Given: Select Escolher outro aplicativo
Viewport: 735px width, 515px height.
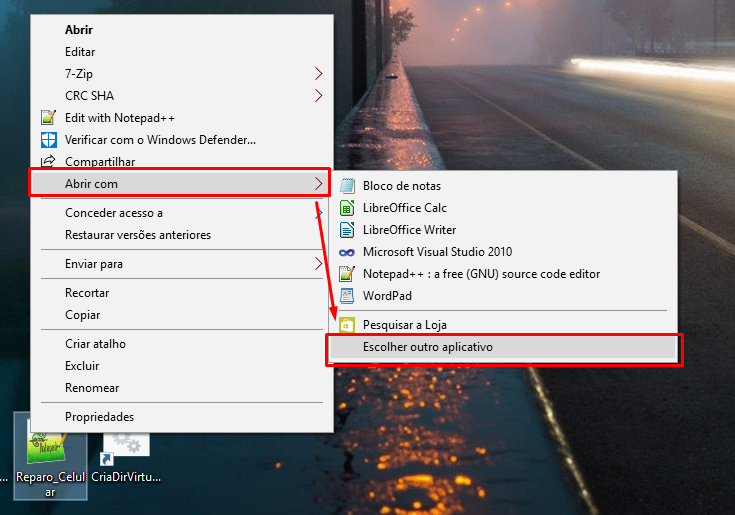Looking at the screenshot, I should coord(503,347).
